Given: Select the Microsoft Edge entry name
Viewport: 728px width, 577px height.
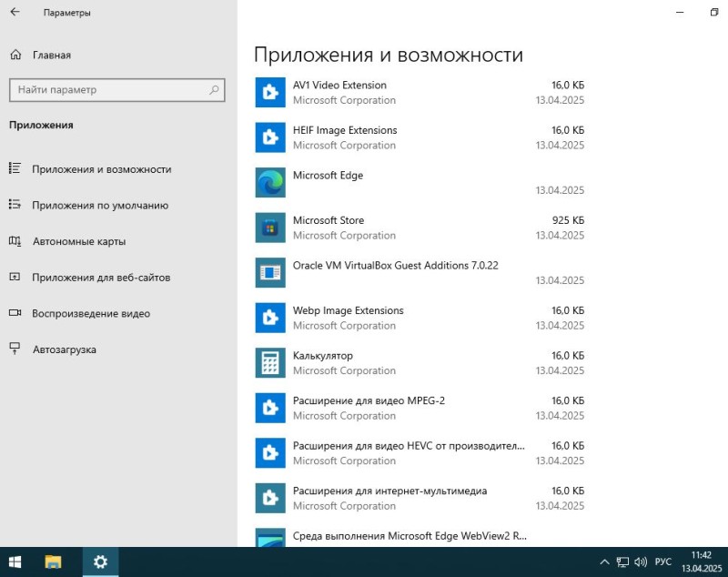Looking at the screenshot, I should (328, 175).
